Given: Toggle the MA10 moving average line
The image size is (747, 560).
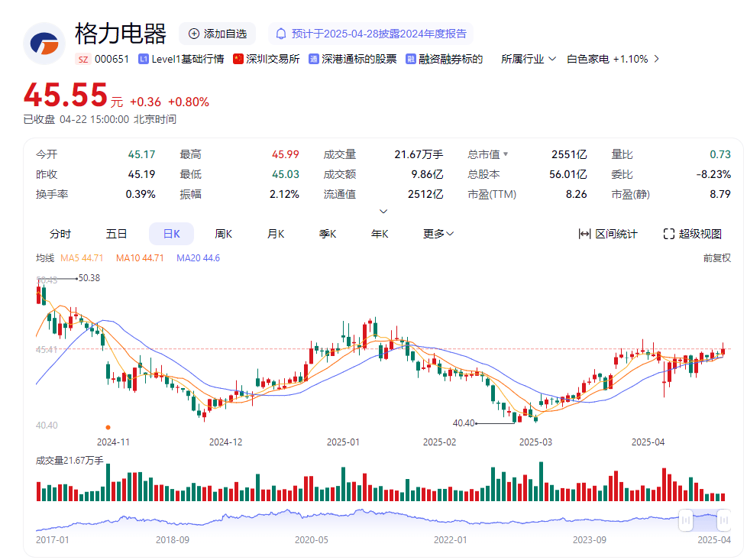Looking at the screenshot, I should (x=139, y=260).
